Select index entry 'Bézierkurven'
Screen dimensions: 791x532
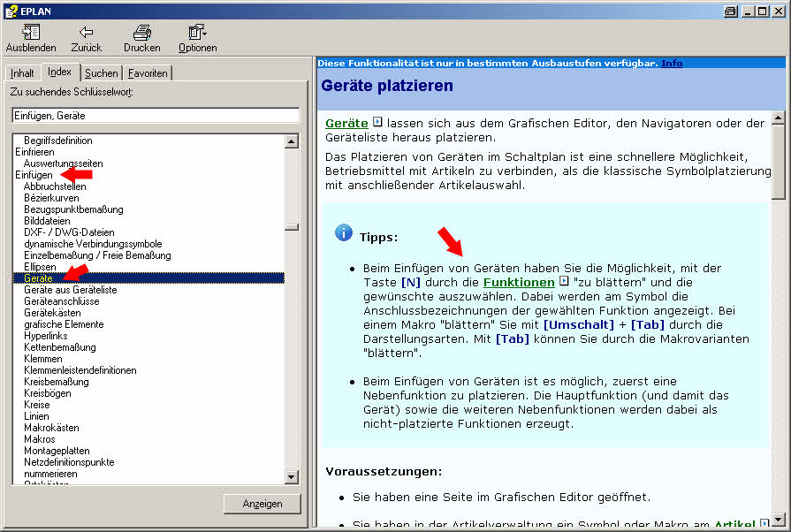[51, 198]
